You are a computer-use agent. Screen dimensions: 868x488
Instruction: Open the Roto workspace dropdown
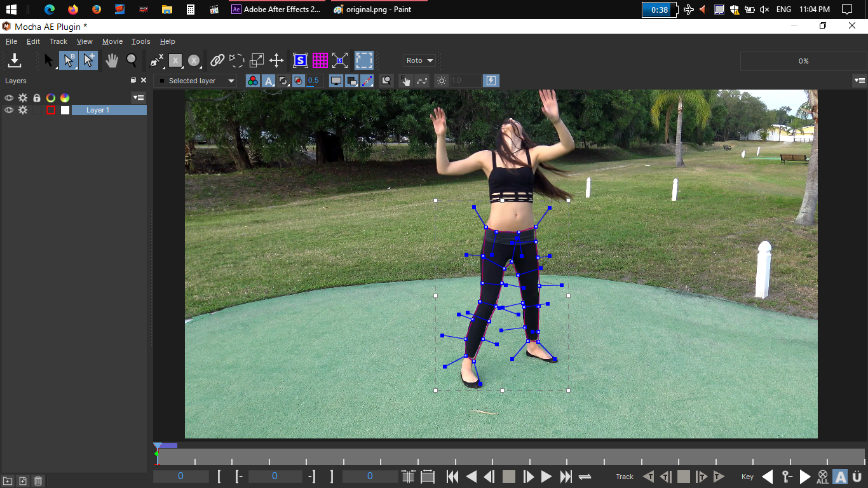[420, 60]
